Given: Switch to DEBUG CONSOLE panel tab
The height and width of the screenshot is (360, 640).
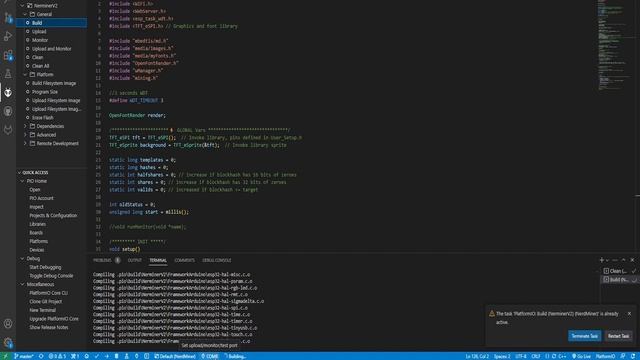Looking at the screenshot, I should pyautogui.click(x=217, y=260).
